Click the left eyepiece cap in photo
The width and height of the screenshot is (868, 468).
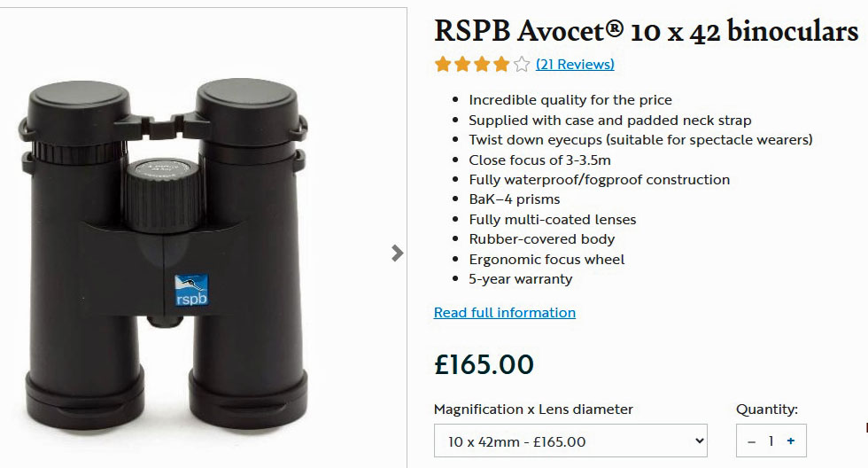tap(73, 111)
